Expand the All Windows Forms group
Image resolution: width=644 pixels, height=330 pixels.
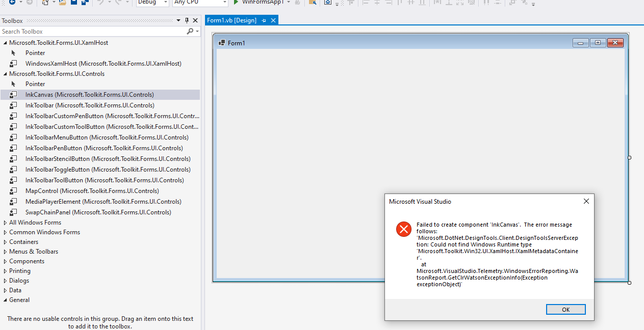(5, 223)
